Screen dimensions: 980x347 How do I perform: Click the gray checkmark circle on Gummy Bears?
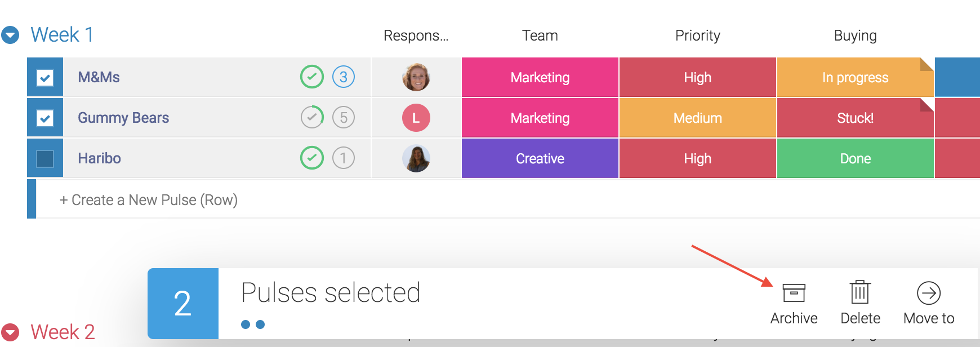pos(312,117)
